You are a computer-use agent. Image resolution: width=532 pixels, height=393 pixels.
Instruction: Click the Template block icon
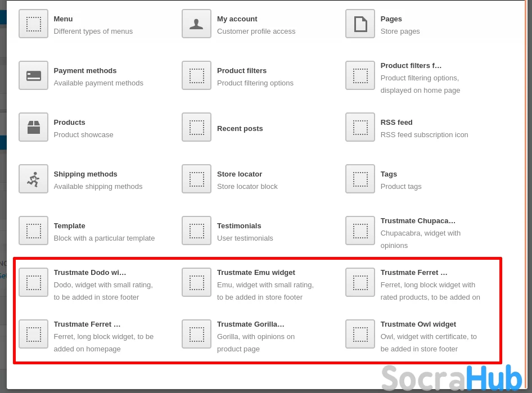(x=33, y=231)
